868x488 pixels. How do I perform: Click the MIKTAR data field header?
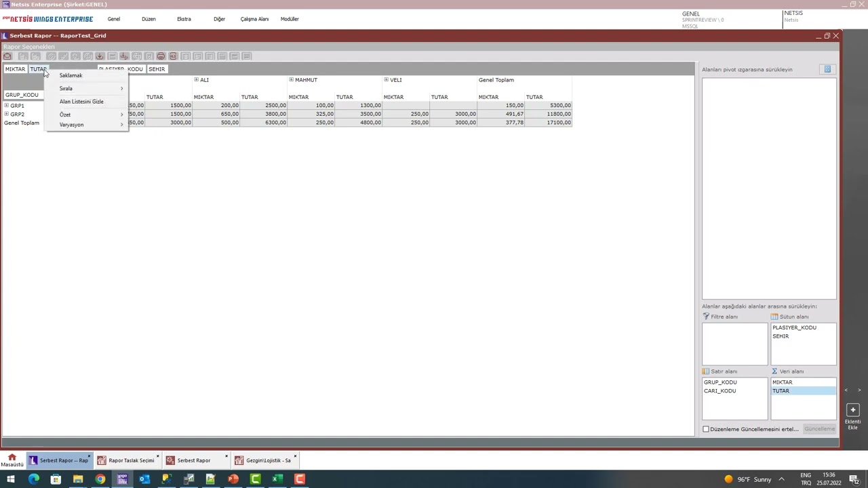(x=15, y=69)
